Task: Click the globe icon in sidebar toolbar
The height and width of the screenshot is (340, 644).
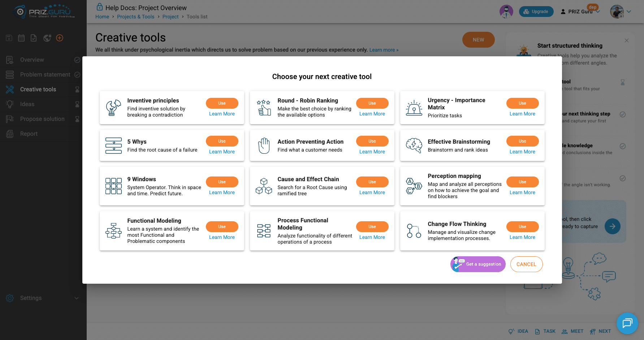Action: [47, 38]
